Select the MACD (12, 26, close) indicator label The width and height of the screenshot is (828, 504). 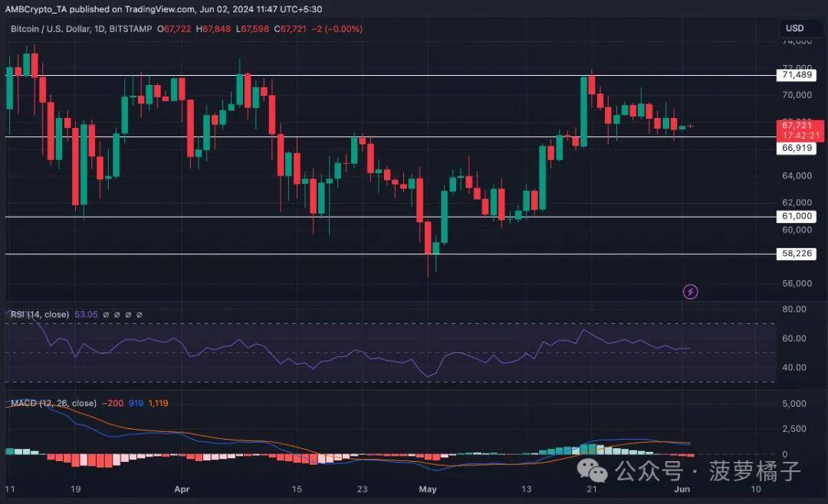53,404
